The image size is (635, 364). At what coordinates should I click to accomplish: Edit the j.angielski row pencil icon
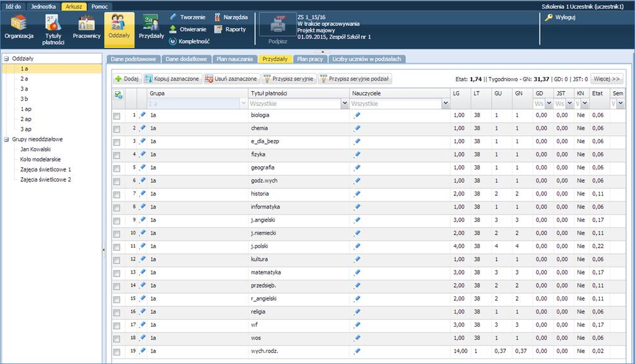coord(143,220)
